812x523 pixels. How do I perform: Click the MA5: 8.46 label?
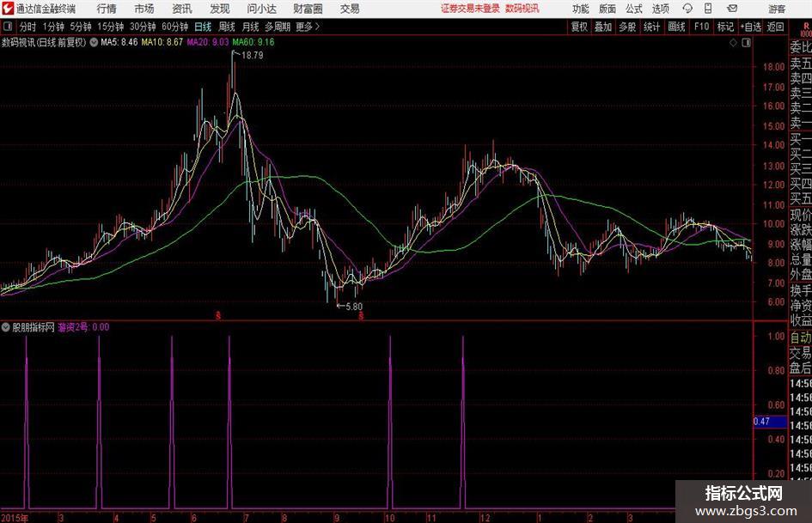[x=119, y=42]
